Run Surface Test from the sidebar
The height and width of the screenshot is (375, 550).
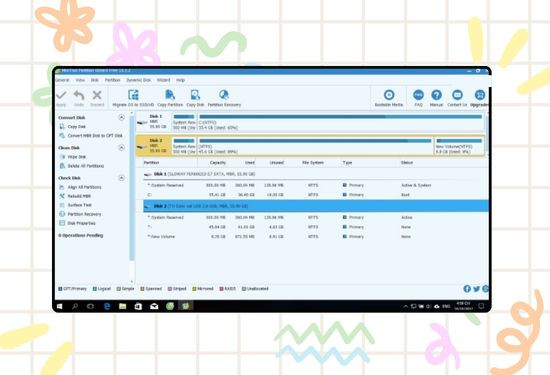pyautogui.click(x=76, y=205)
